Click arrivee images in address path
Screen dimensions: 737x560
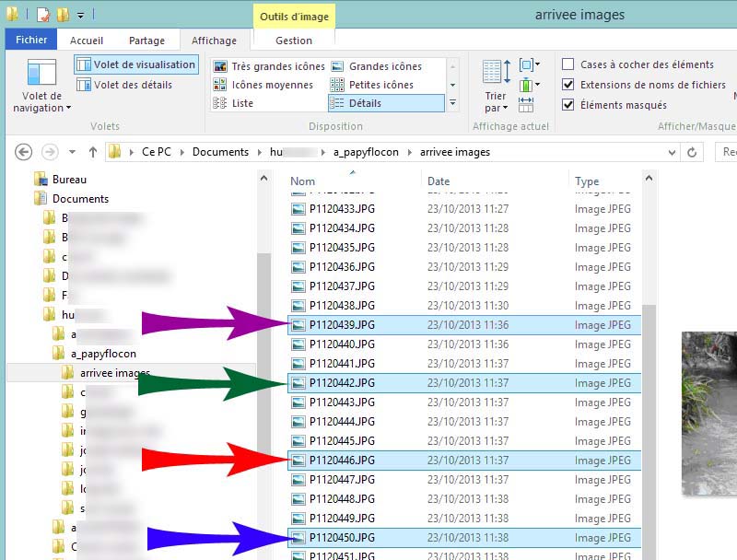455,152
